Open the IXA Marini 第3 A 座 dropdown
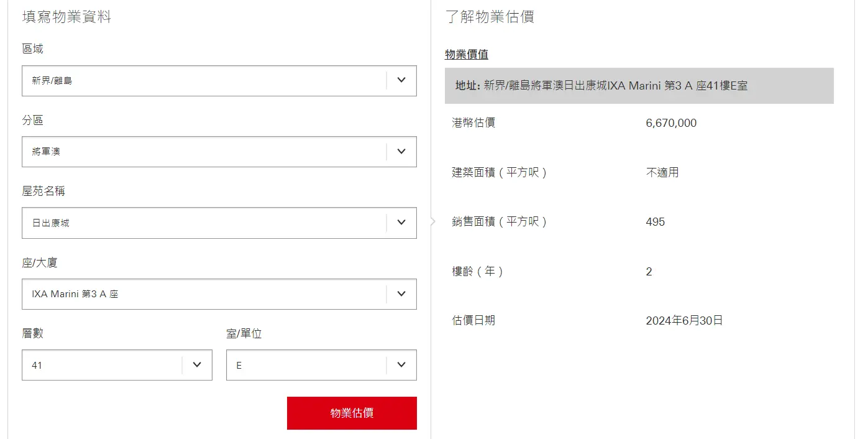The height and width of the screenshot is (439, 868). (219, 294)
